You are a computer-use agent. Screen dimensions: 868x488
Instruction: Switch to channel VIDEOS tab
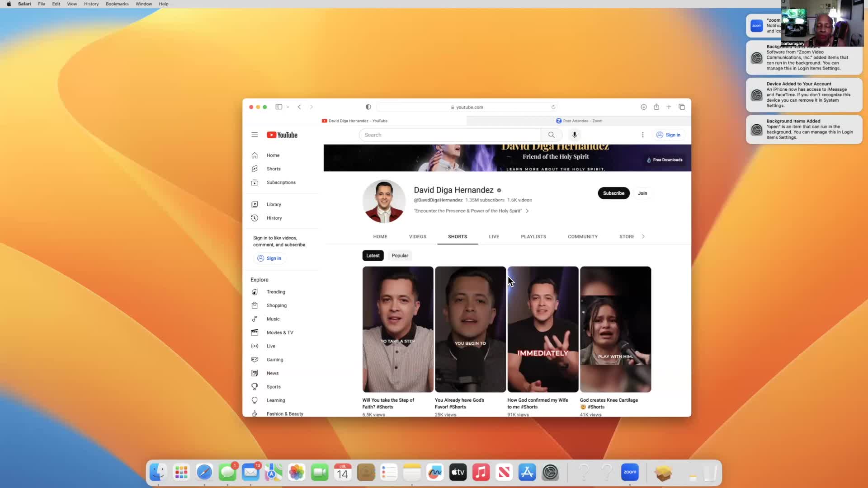(418, 237)
